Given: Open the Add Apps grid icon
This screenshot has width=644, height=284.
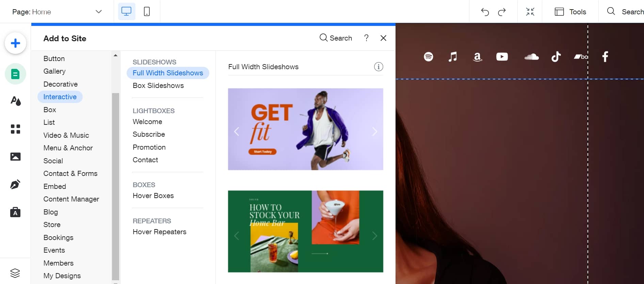Looking at the screenshot, I should click(x=15, y=129).
